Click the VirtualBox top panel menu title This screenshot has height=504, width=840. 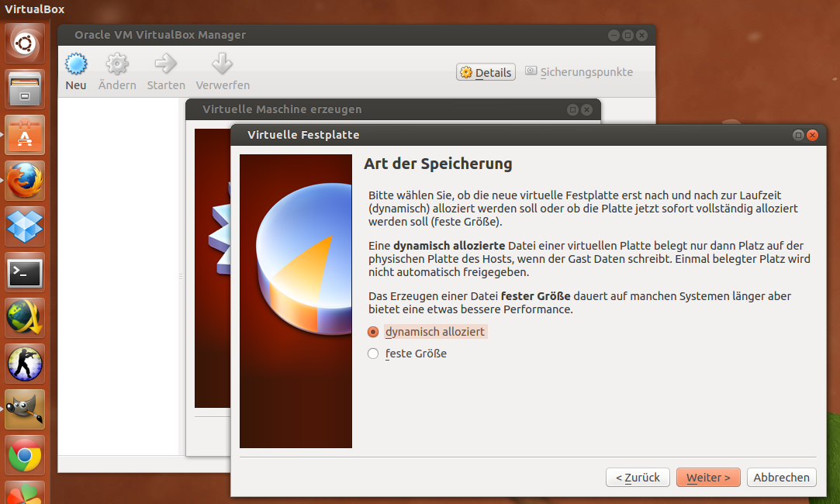click(34, 9)
